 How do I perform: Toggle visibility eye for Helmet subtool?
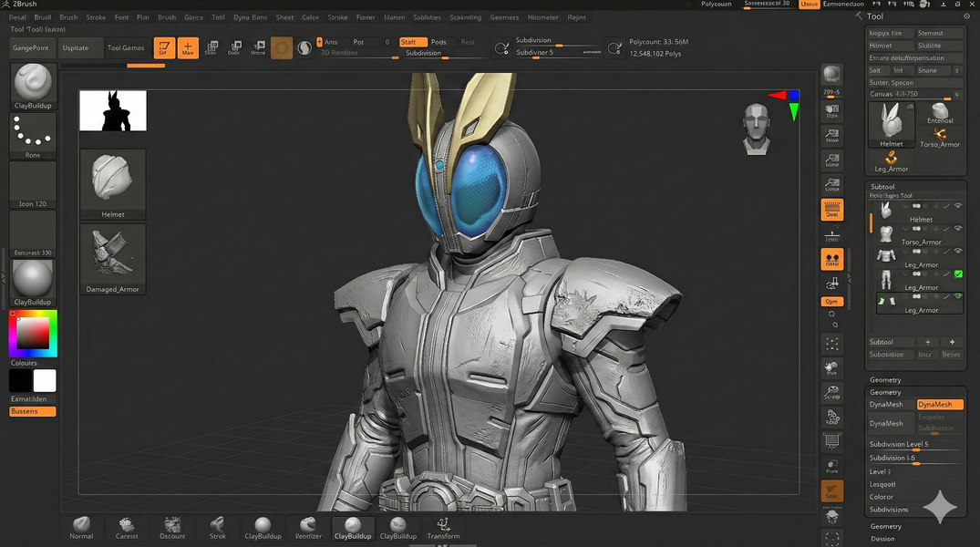(958, 207)
